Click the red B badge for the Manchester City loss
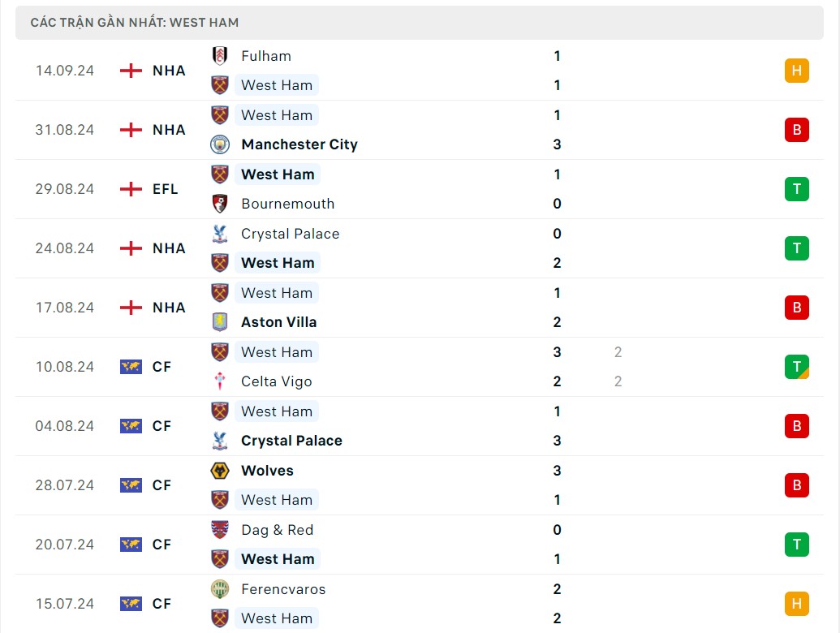This screenshot has width=840, height=633. click(796, 130)
